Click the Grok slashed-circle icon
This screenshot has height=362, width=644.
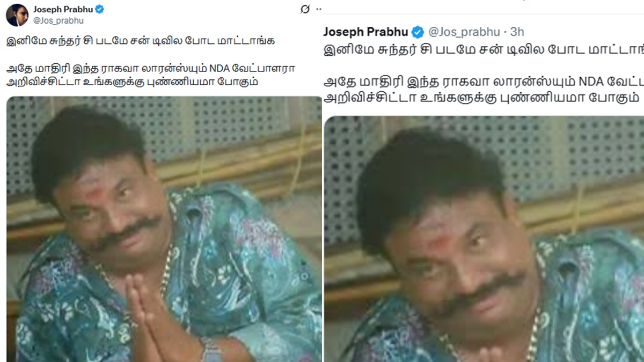(305, 9)
